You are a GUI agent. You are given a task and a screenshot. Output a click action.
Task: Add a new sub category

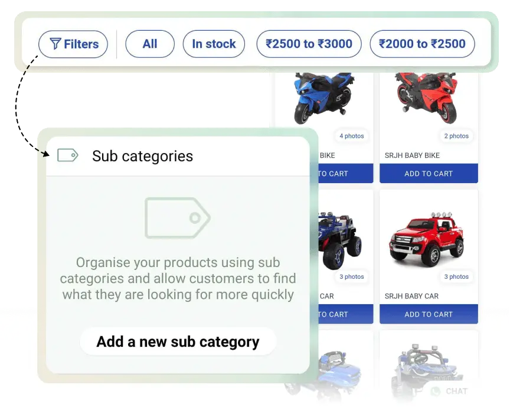click(x=178, y=341)
